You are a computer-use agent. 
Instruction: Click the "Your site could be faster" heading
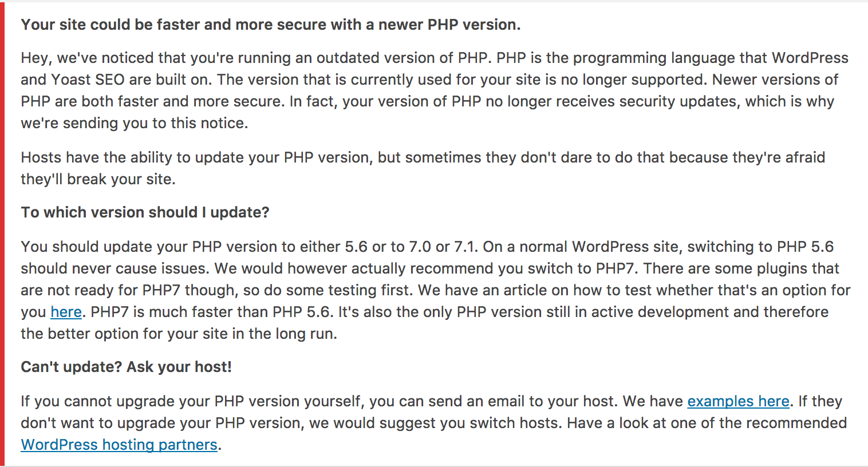tap(270, 25)
